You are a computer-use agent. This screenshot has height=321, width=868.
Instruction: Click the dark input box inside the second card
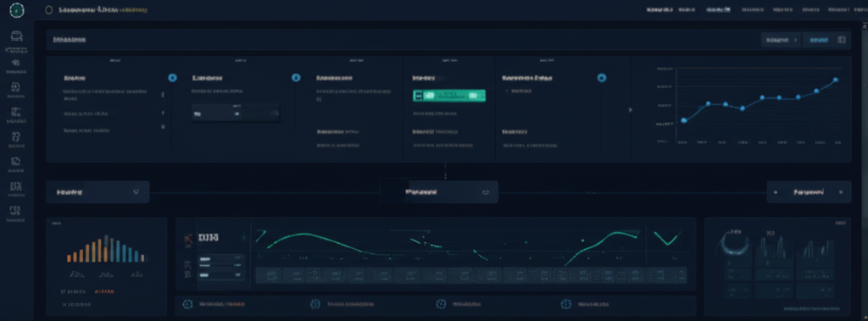click(x=236, y=113)
